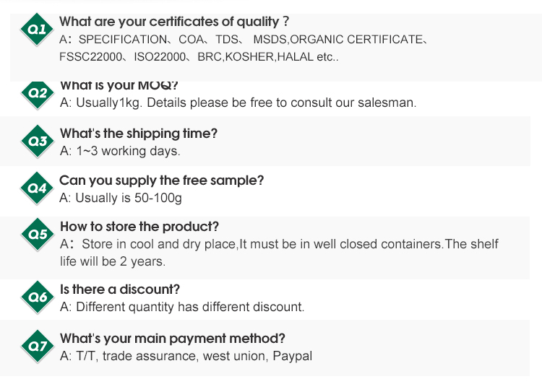This screenshot has width=542, height=392.
Task: Click the certificates list answer text
Action: coord(243,48)
